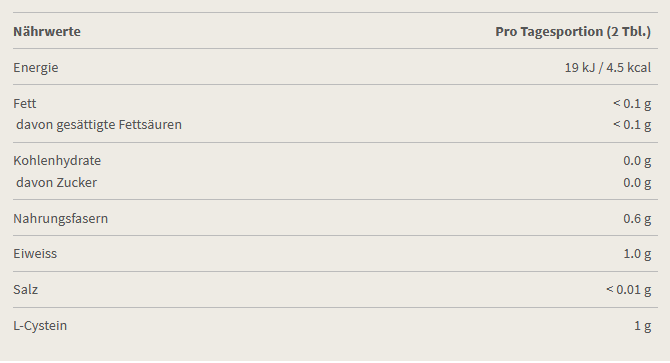Click the Nahrungsfasern value 0.6 g
This screenshot has width=670, height=363.
637,219
